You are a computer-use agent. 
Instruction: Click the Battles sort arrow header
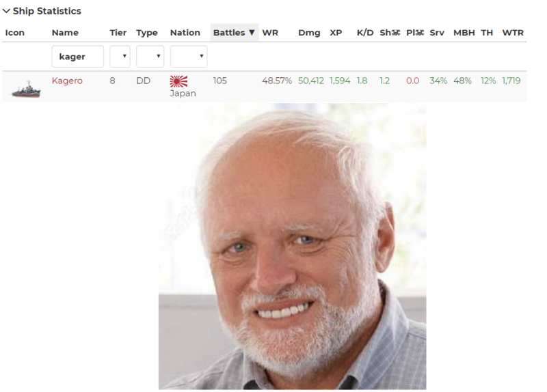(x=234, y=33)
